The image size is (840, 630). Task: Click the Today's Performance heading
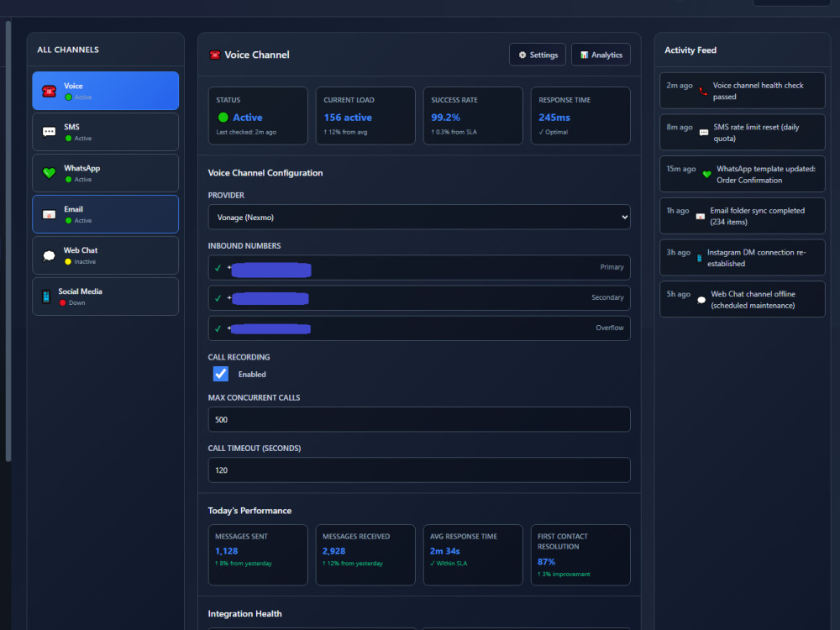[x=249, y=511]
